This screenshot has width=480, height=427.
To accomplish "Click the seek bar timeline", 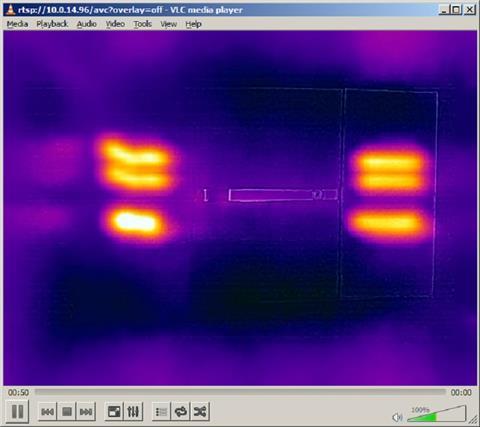I will coord(240,392).
